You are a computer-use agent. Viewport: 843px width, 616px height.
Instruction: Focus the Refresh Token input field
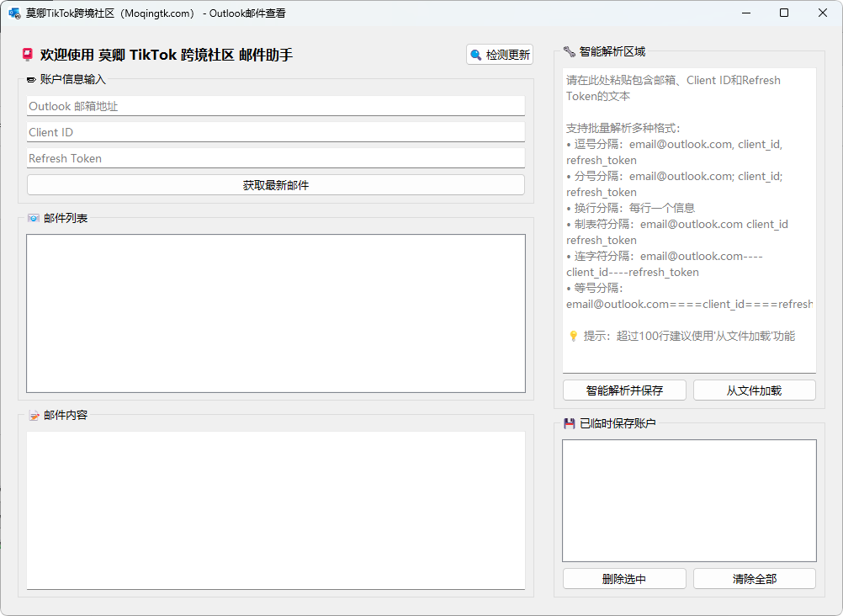(x=275, y=158)
